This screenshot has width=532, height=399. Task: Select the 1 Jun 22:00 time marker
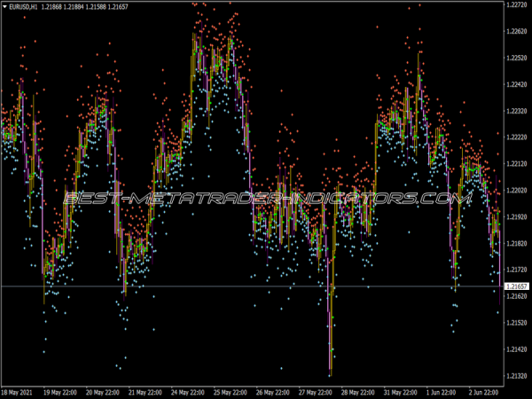(x=443, y=391)
